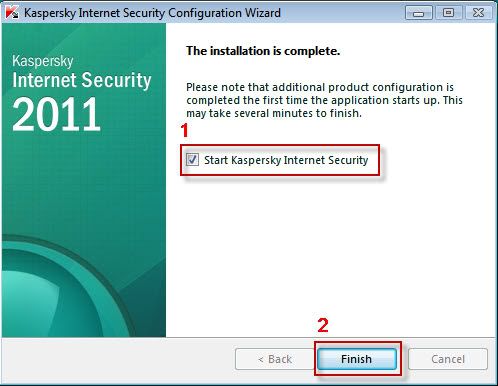The width and height of the screenshot is (498, 386).
Task: Click the red number 1 annotation
Action: (185, 130)
